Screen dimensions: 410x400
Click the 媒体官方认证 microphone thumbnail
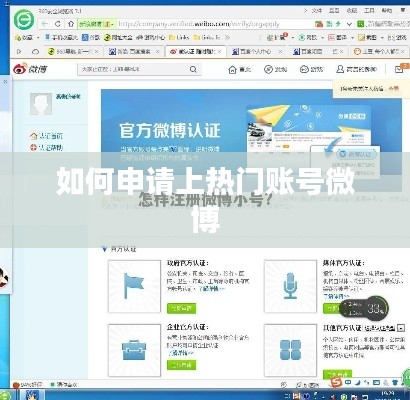coord(290,286)
